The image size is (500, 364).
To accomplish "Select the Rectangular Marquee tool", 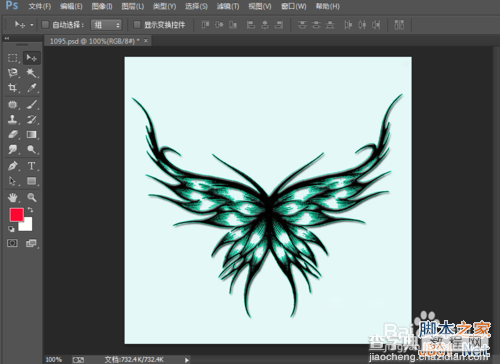I will click(x=13, y=58).
